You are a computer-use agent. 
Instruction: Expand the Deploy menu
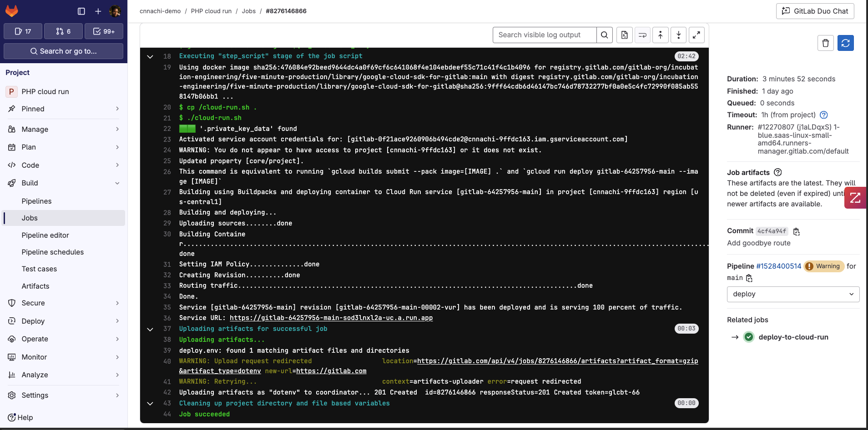(63, 321)
